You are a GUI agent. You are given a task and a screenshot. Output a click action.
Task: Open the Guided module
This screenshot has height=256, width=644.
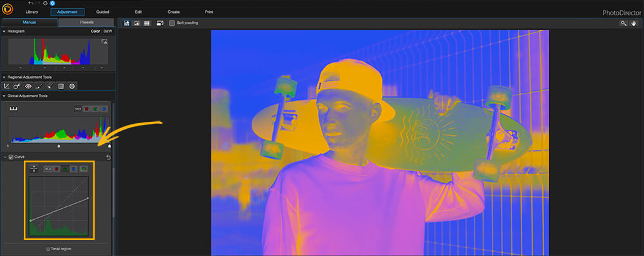pyautogui.click(x=102, y=12)
